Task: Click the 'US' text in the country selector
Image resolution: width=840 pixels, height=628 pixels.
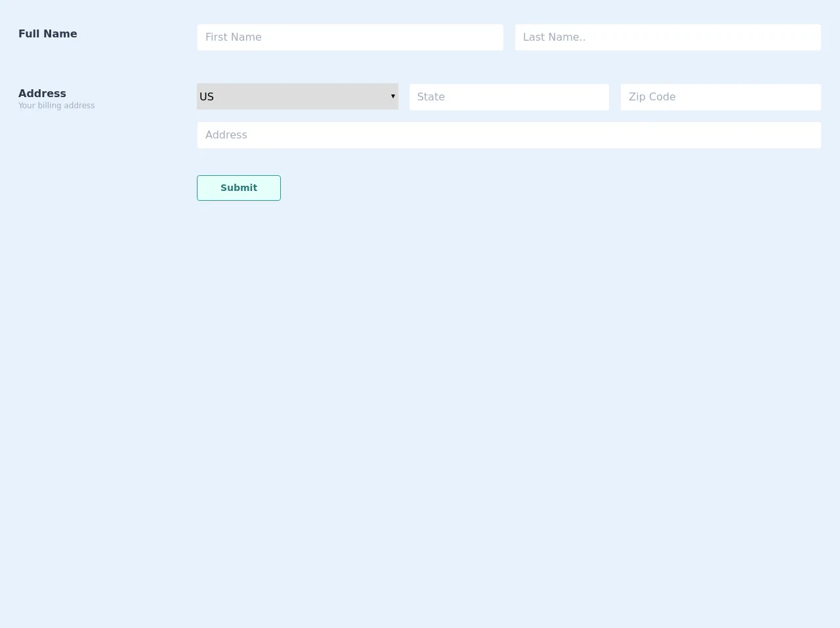Action: (207, 96)
